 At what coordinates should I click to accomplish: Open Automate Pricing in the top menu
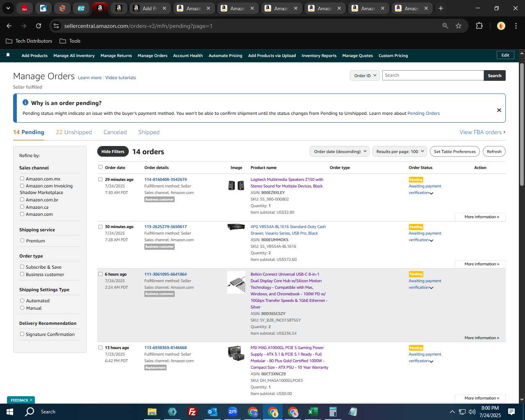(x=225, y=55)
